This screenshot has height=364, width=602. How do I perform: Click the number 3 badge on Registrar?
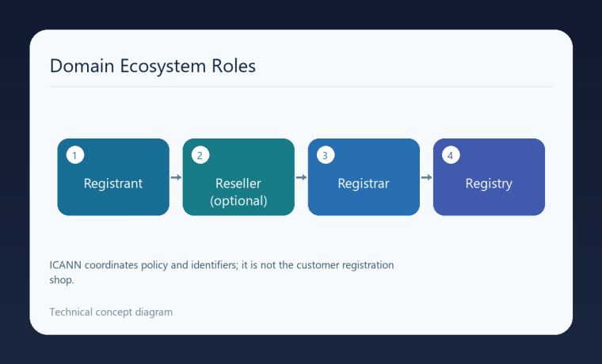(326, 155)
